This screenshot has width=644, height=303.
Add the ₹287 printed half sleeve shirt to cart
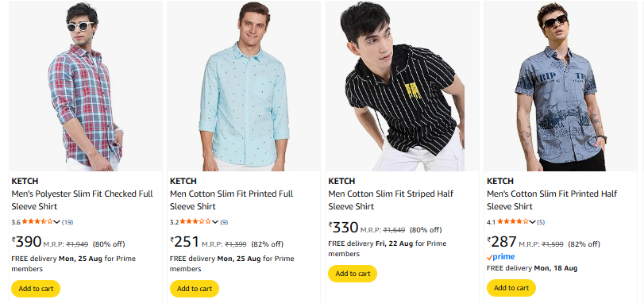(511, 288)
